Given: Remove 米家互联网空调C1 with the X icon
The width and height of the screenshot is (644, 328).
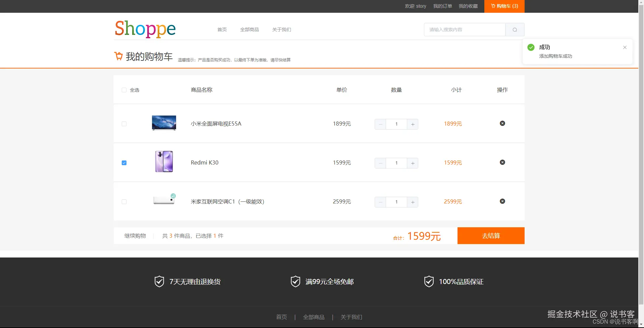Looking at the screenshot, I should (x=502, y=201).
